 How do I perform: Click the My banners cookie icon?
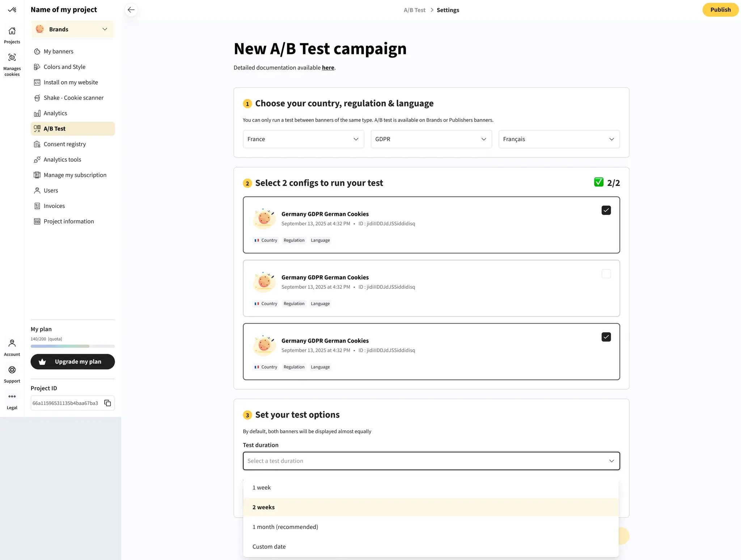click(x=37, y=51)
